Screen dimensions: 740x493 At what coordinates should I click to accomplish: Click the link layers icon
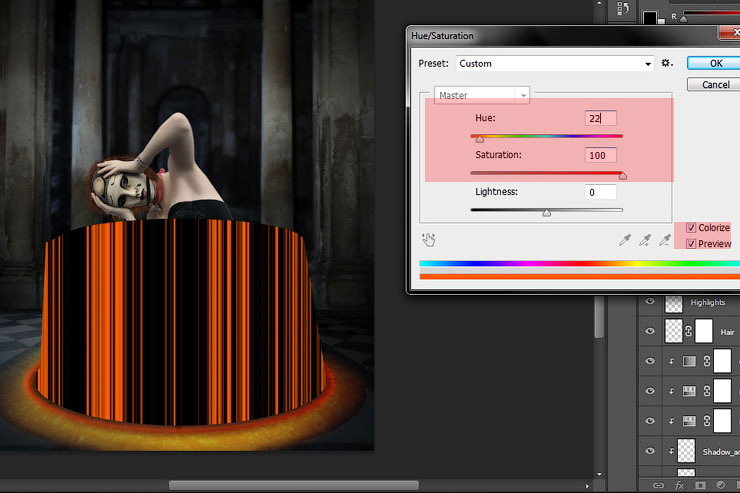(659, 485)
